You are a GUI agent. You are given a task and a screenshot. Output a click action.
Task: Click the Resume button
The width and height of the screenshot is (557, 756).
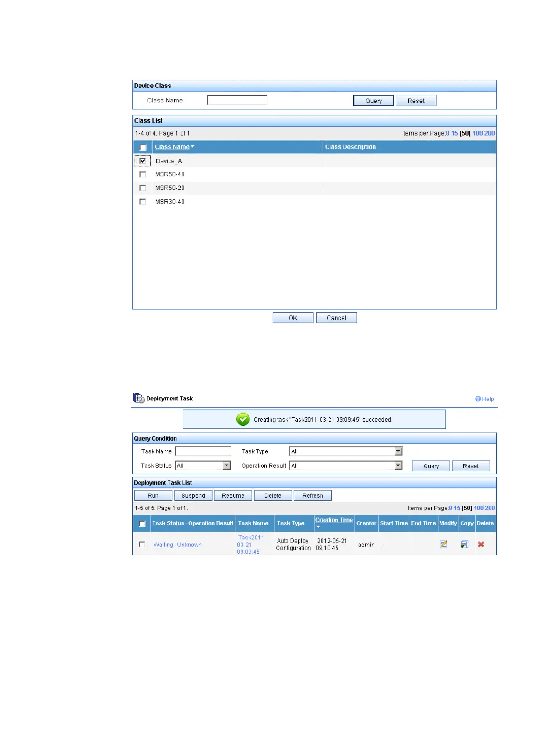233,495
